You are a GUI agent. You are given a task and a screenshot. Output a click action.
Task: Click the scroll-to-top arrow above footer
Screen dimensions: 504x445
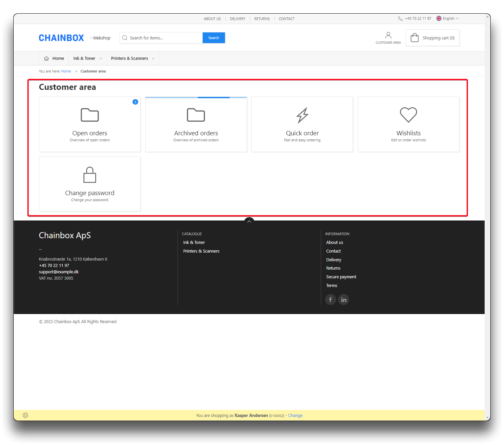tap(249, 221)
